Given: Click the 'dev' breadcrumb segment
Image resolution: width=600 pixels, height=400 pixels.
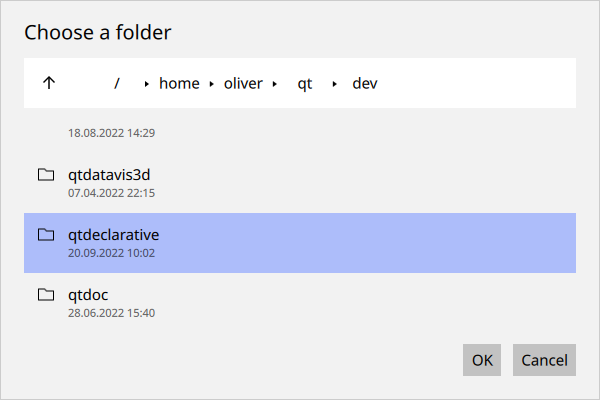Looking at the screenshot, I should point(365,83).
